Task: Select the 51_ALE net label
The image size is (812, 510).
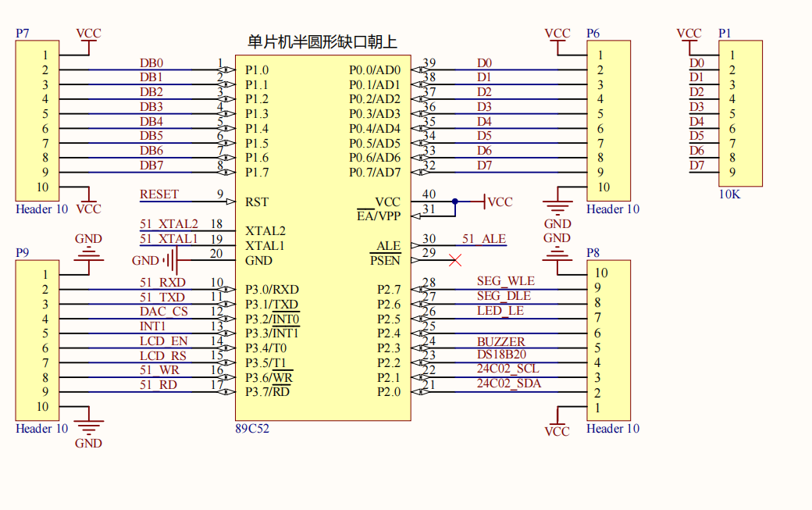Action: click(x=484, y=239)
